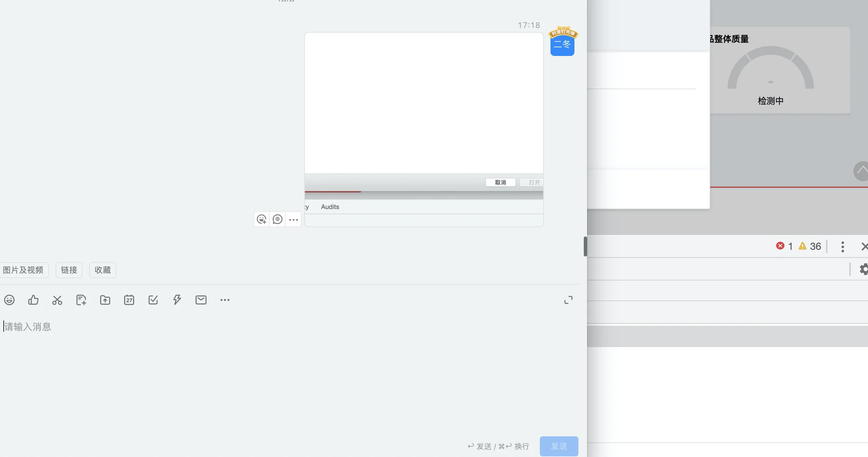The image size is (868, 457).
Task: Expand the message input area
Action: (x=568, y=300)
